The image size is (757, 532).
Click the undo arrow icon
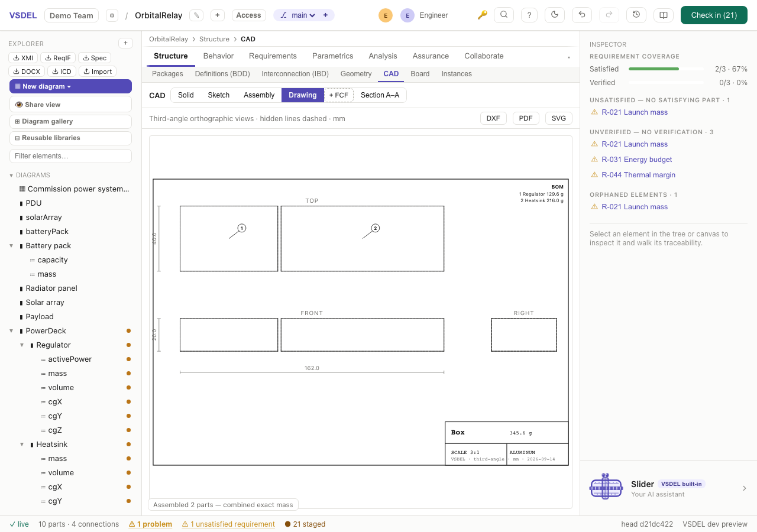click(x=582, y=15)
